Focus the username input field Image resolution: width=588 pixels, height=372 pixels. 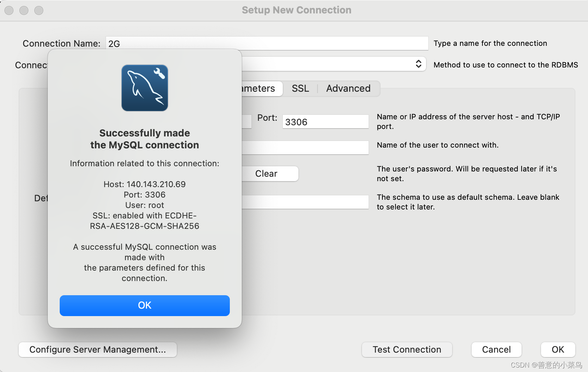click(304, 148)
